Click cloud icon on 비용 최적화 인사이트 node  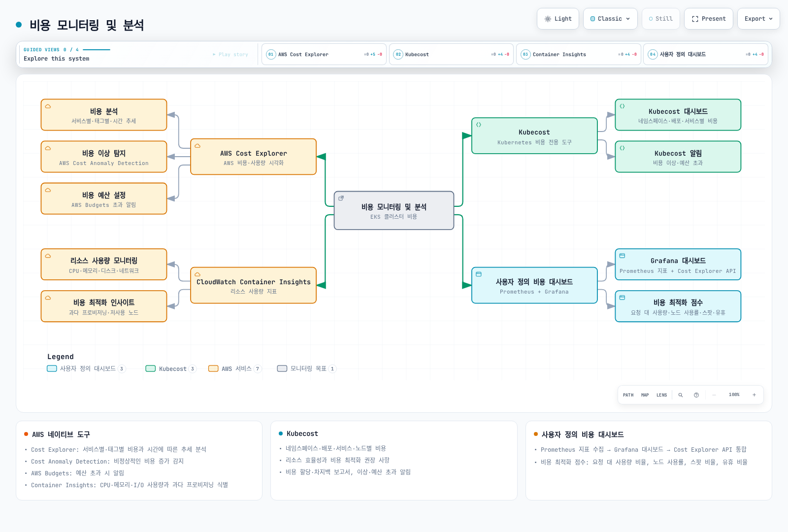(x=48, y=298)
